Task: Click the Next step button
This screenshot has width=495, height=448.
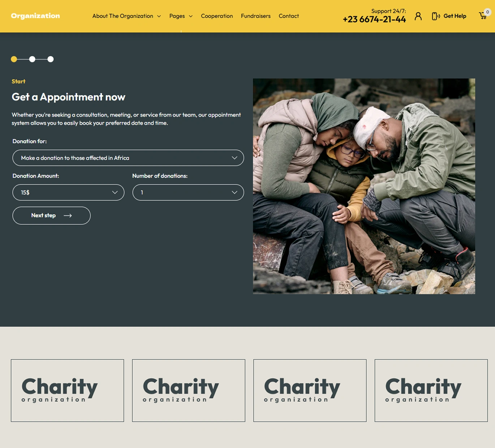Action: pos(51,216)
